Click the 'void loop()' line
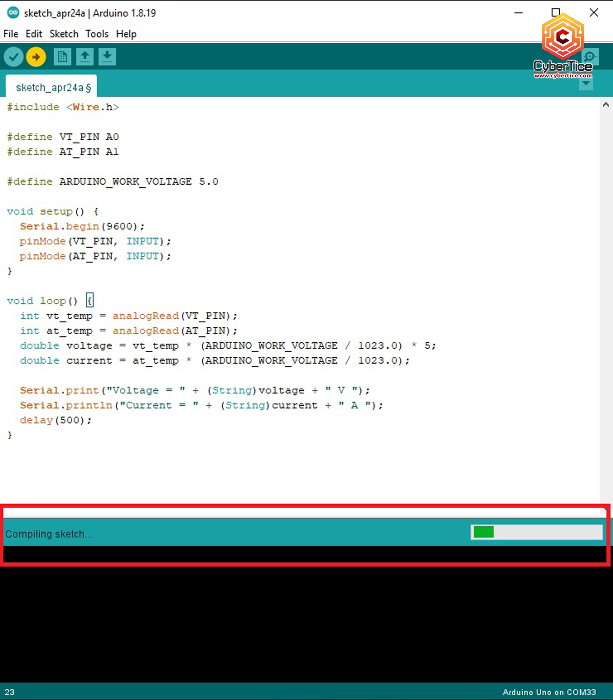Screen dimensions: 613x700 coord(50,301)
